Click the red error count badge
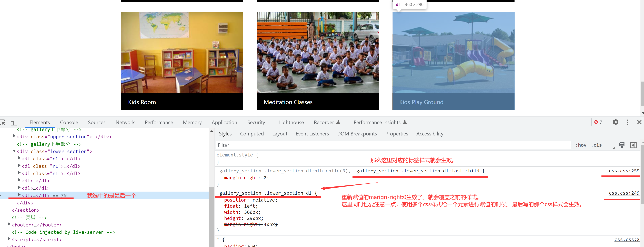Image resolution: width=644 pixels, height=247 pixels. (598, 122)
